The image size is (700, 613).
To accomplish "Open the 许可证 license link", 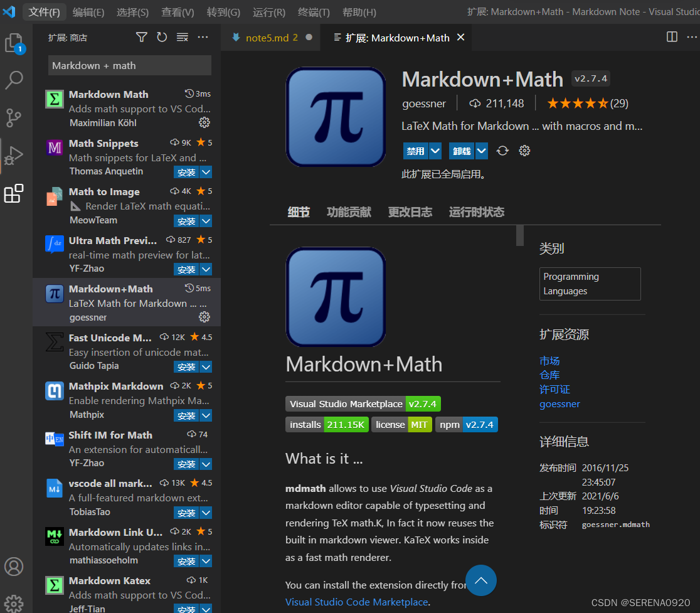I will pos(554,389).
